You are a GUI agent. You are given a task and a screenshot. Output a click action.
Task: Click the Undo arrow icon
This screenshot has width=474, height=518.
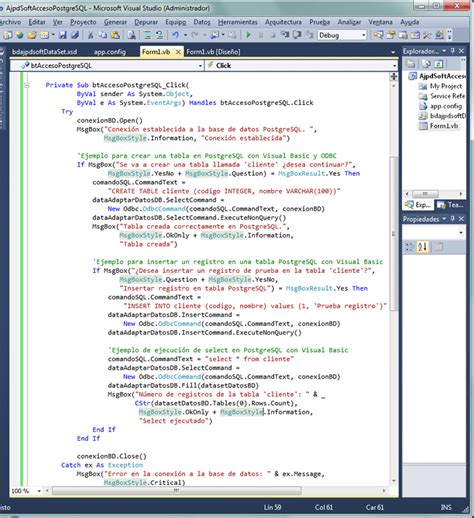(175, 35)
